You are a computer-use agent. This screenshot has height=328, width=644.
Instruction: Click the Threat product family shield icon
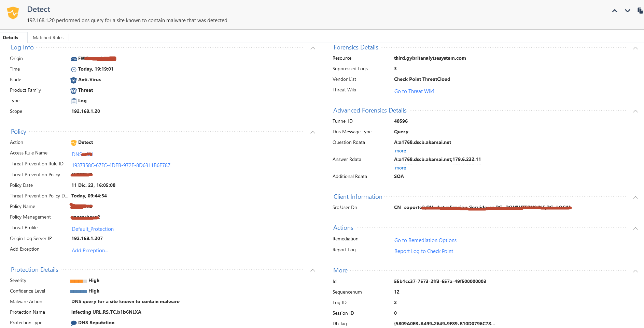point(73,91)
